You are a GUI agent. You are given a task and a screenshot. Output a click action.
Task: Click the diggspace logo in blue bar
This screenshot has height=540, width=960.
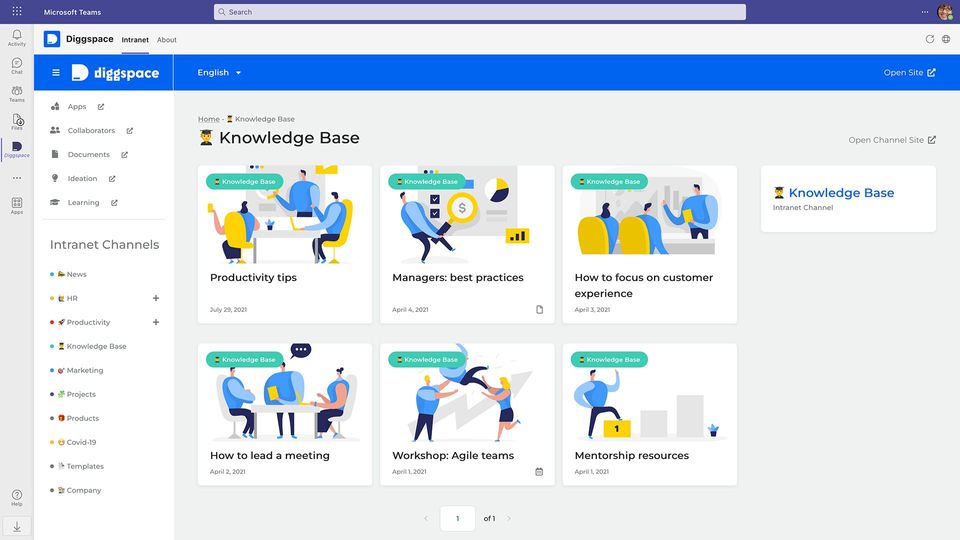115,73
